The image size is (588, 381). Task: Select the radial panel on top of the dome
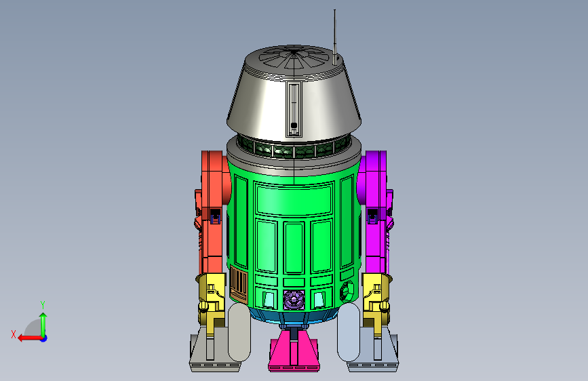294,57
